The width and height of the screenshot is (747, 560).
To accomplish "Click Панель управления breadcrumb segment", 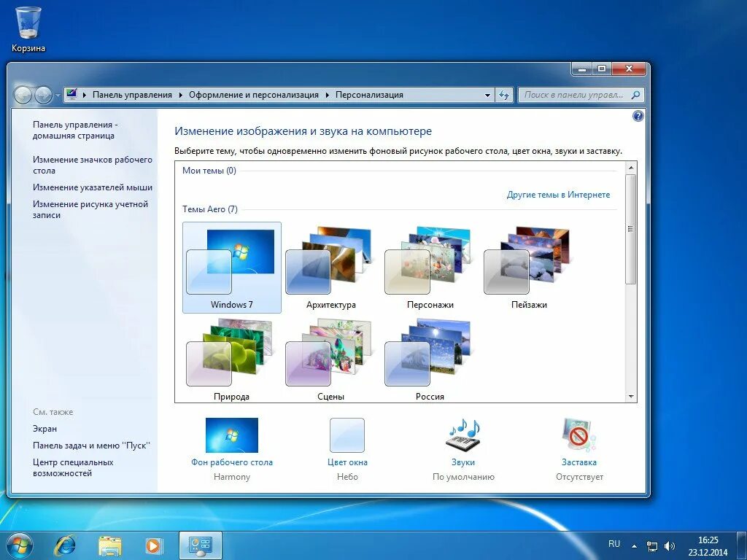I will coord(132,95).
